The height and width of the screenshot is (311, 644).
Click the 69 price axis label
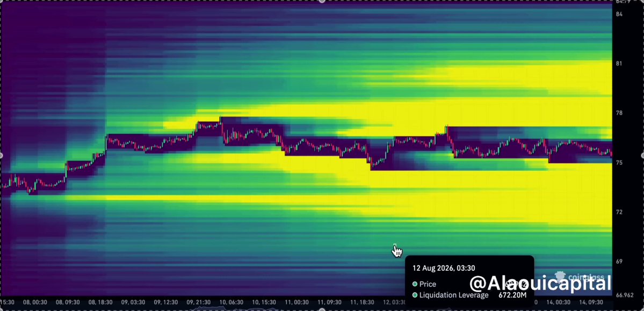coord(619,262)
